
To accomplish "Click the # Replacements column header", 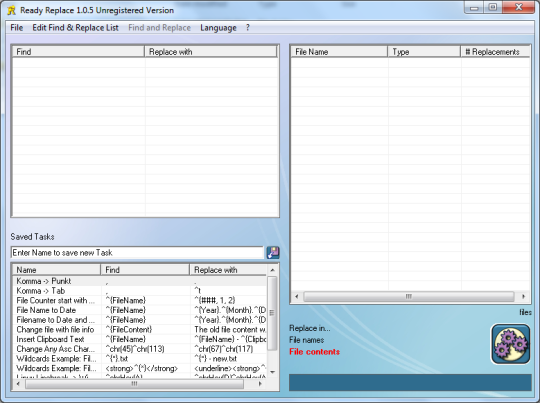I will pyautogui.click(x=495, y=52).
